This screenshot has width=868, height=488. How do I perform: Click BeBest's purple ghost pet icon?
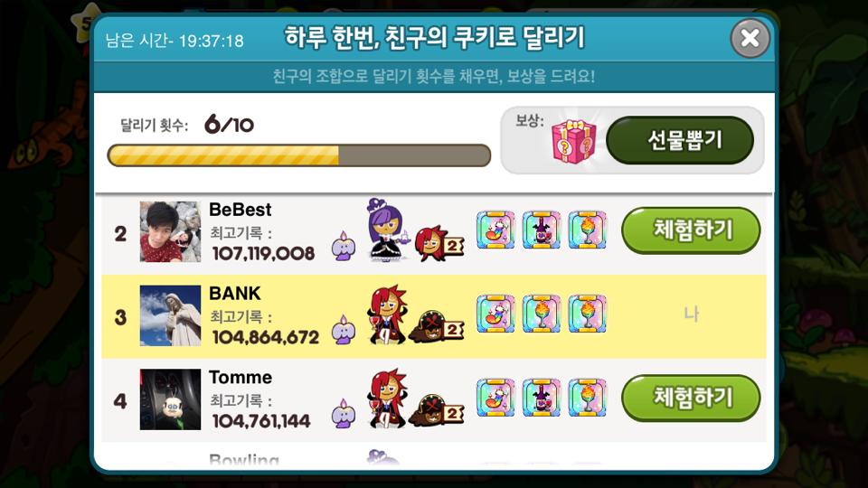pos(344,246)
